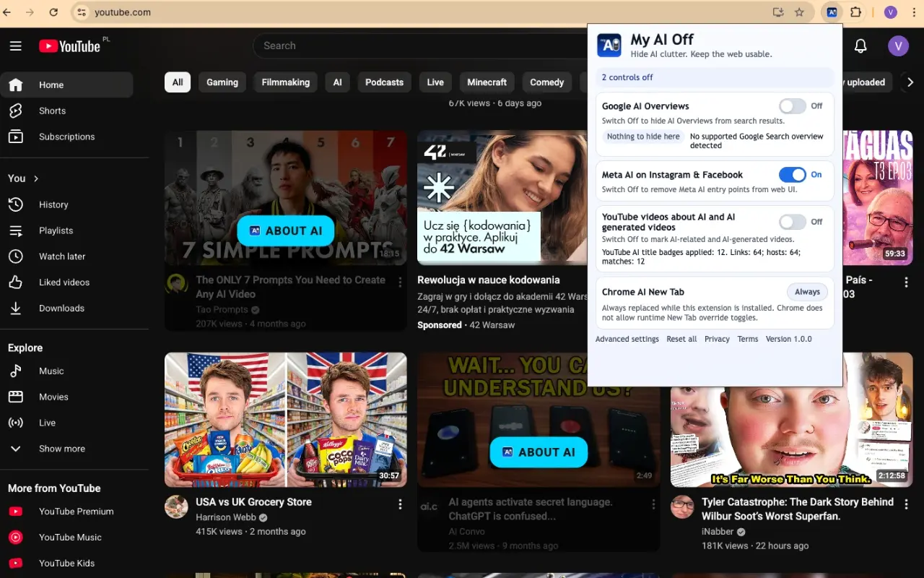Open site information icon in address bar

[x=82, y=12]
